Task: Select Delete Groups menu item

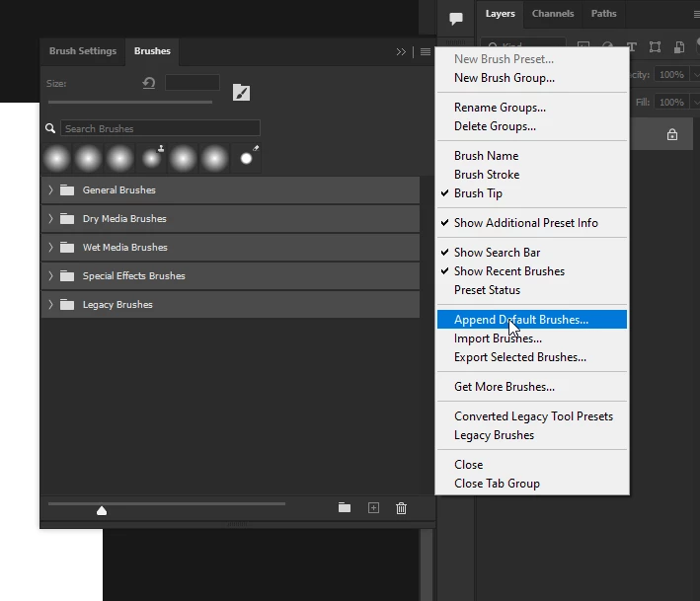Action: tap(532, 126)
